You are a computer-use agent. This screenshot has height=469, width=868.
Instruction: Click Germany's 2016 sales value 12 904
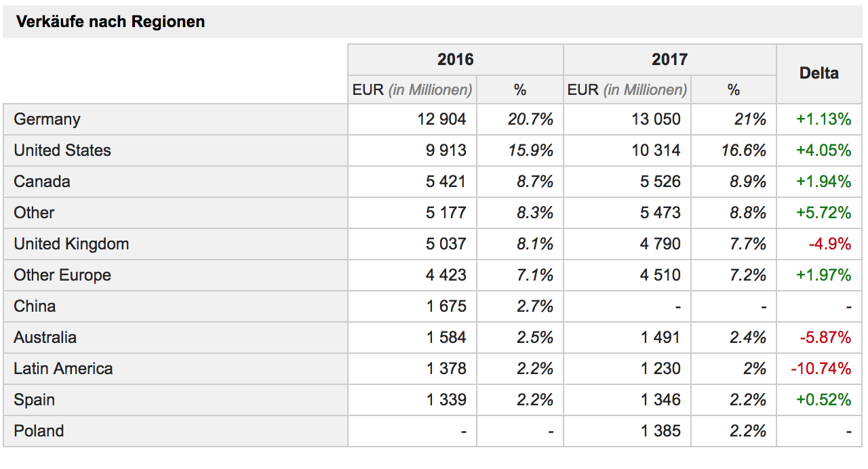click(x=441, y=119)
